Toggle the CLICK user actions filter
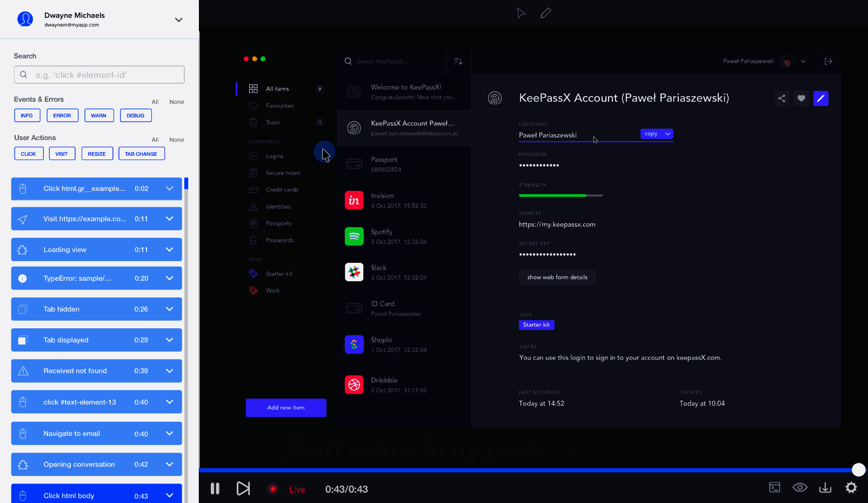This screenshot has height=503, width=868. tap(29, 153)
